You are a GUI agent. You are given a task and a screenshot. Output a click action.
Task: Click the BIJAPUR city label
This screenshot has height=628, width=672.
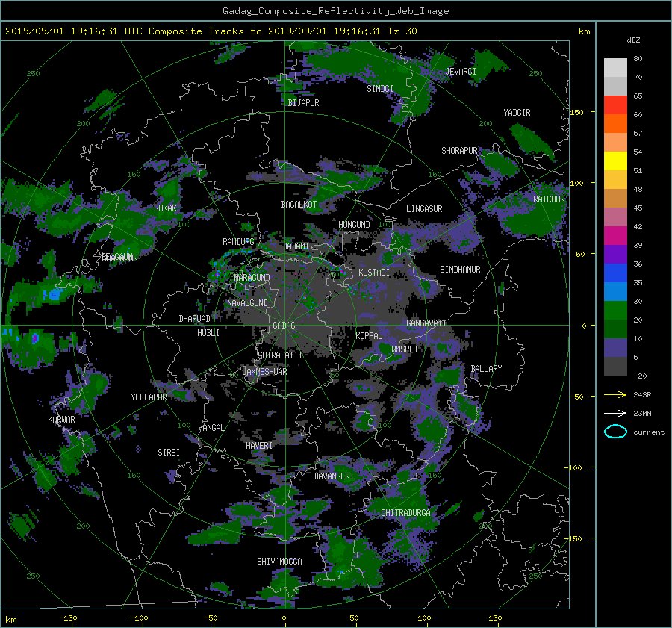point(303,103)
